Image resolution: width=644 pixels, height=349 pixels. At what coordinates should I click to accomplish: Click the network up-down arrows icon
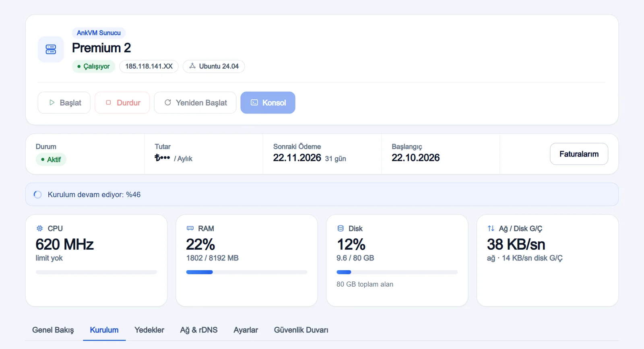tap(491, 228)
